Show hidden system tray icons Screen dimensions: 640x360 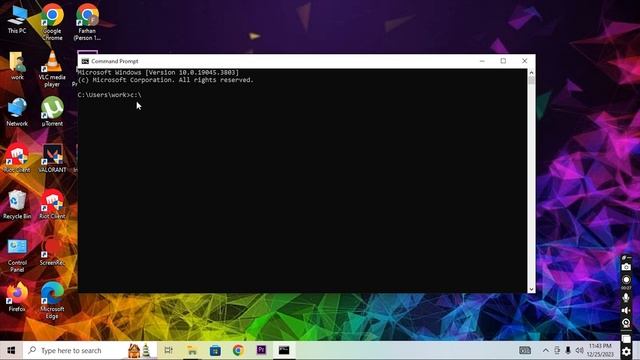[546, 350]
